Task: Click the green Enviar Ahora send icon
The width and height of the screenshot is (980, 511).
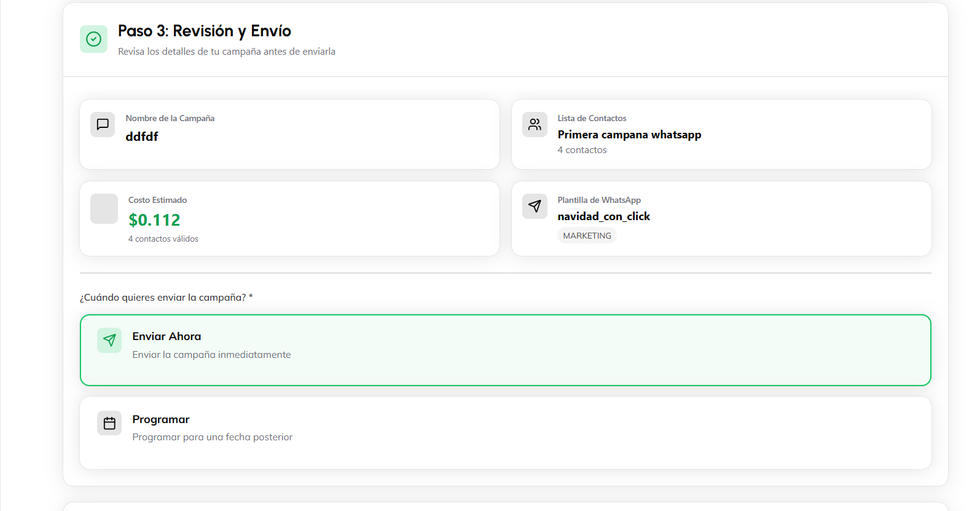Action: [x=109, y=340]
